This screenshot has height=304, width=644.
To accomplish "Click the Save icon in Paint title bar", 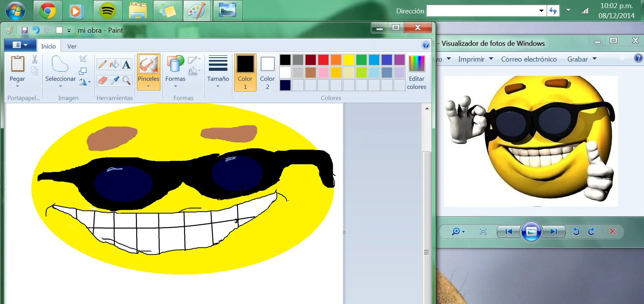I will [x=25, y=30].
